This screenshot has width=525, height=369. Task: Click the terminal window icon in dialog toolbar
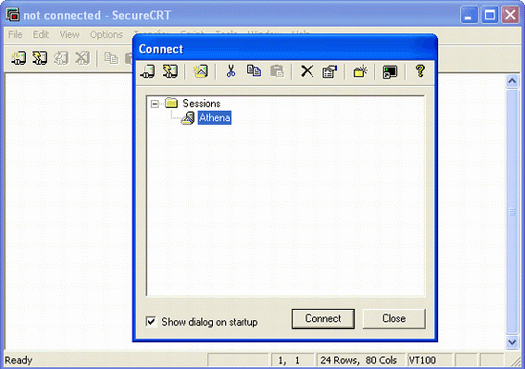click(x=390, y=71)
